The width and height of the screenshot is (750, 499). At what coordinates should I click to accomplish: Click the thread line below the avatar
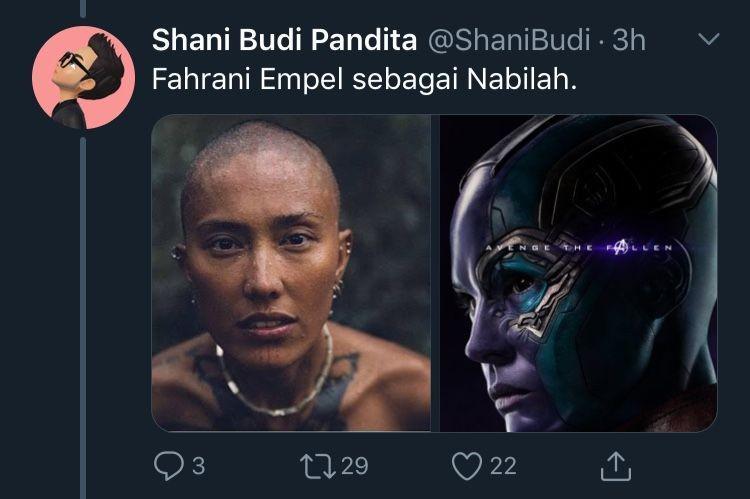(x=83, y=318)
